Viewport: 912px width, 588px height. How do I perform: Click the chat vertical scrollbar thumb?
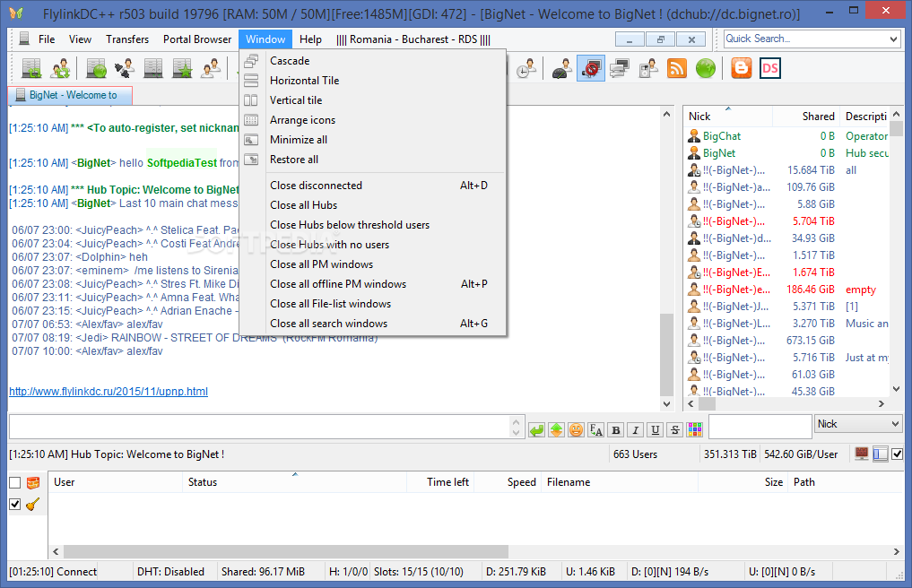[666, 354]
